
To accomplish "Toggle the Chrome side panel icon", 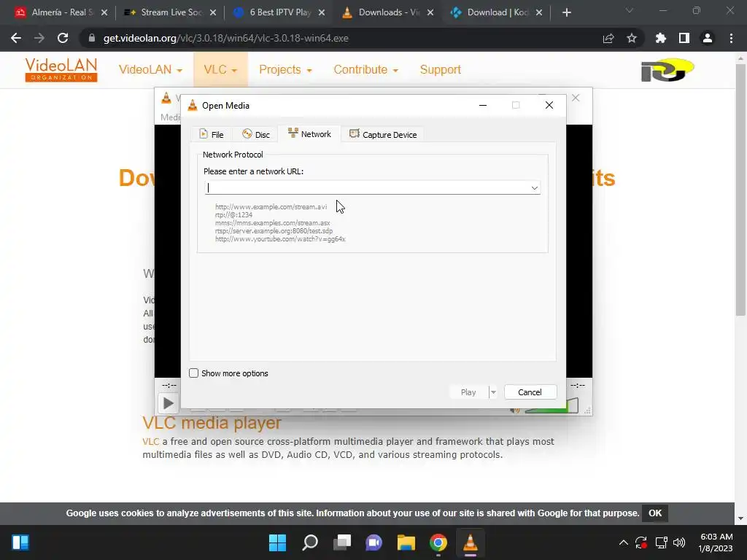I will [x=684, y=38].
